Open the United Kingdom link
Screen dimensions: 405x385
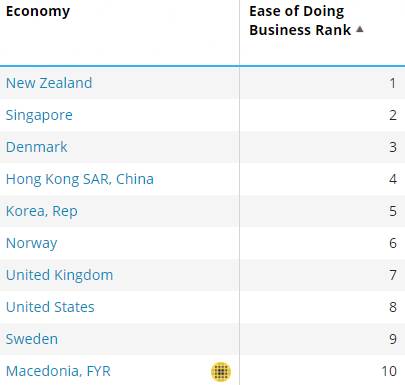click(x=60, y=275)
